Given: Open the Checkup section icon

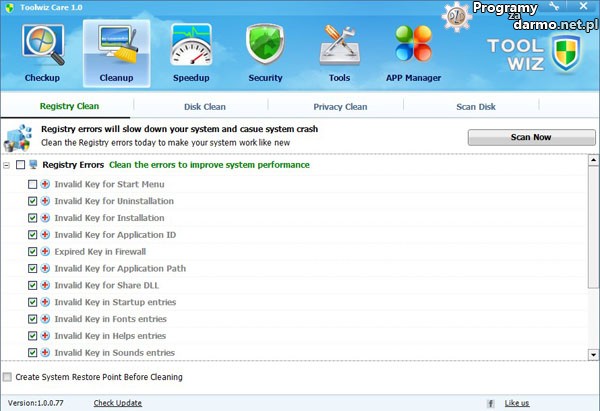Looking at the screenshot, I should pos(42,47).
